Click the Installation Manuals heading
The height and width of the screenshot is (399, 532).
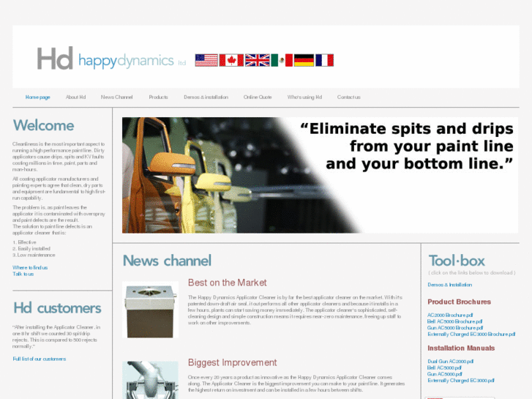(x=461, y=348)
